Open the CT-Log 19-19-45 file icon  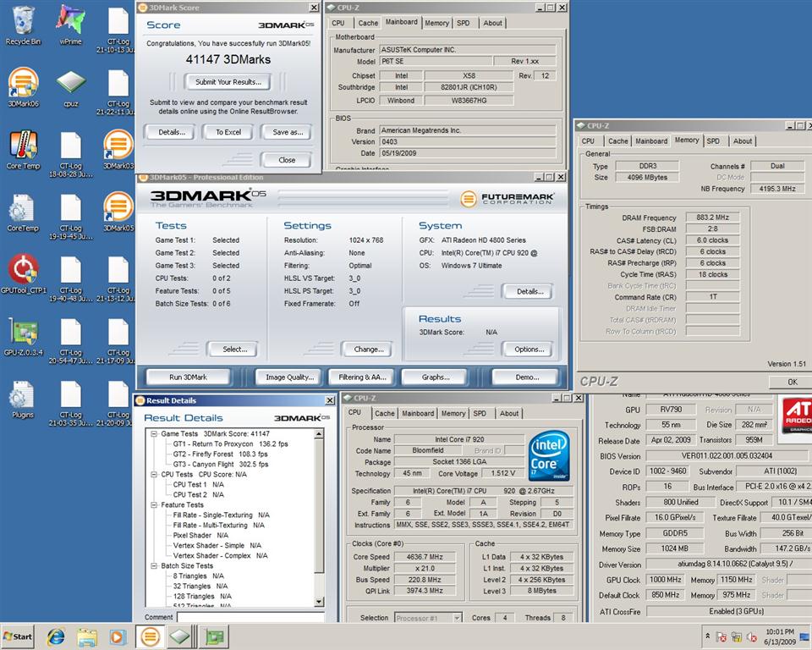(71, 216)
